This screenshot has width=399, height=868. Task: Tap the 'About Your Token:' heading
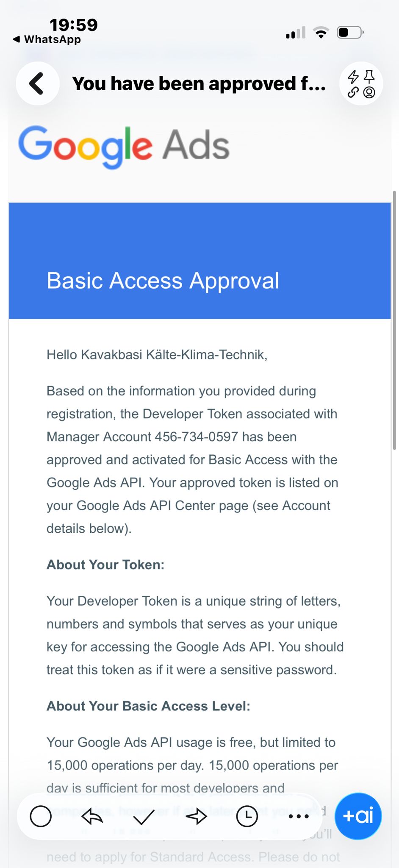pyautogui.click(x=105, y=565)
